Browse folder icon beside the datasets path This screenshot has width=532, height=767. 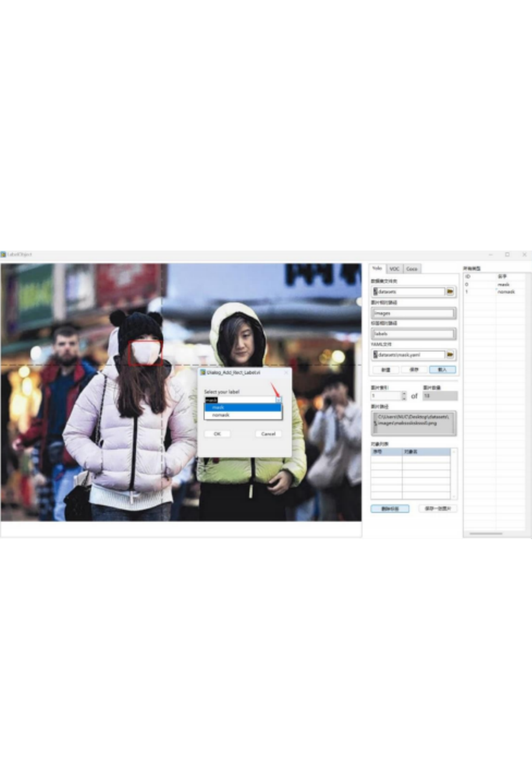coord(450,291)
